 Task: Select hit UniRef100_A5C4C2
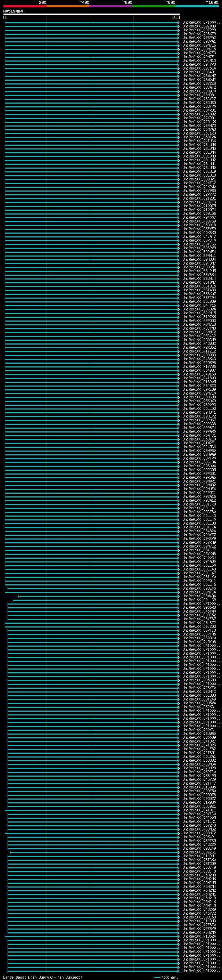[x=199, y=336]
